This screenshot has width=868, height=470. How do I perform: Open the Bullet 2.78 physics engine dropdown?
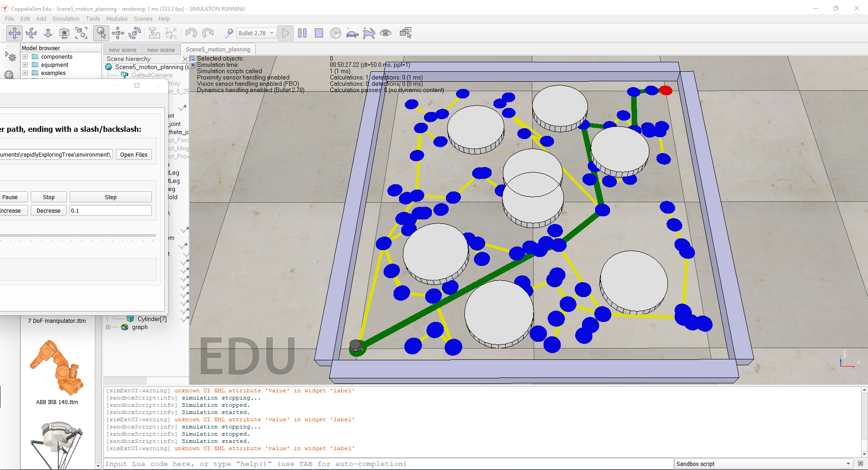click(256, 33)
